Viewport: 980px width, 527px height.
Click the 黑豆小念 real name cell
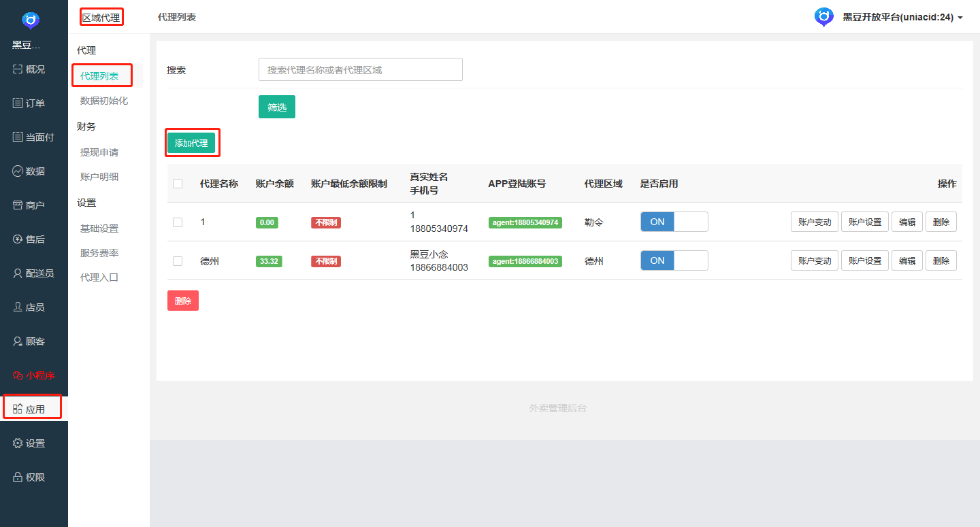click(x=429, y=254)
